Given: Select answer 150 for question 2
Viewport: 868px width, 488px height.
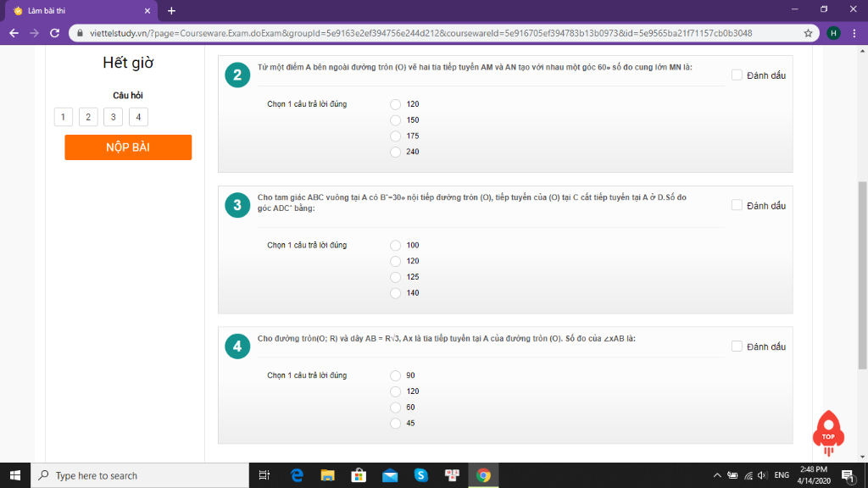Looking at the screenshot, I should coord(395,120).
